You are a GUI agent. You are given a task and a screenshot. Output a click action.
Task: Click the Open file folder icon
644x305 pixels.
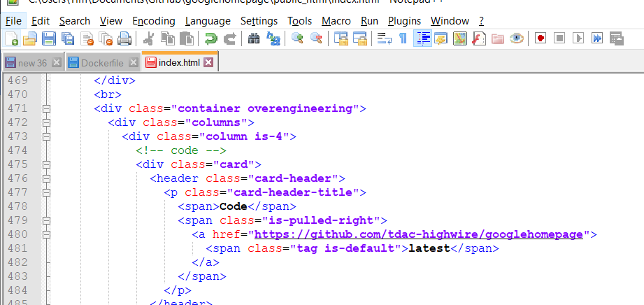point(30,38)
